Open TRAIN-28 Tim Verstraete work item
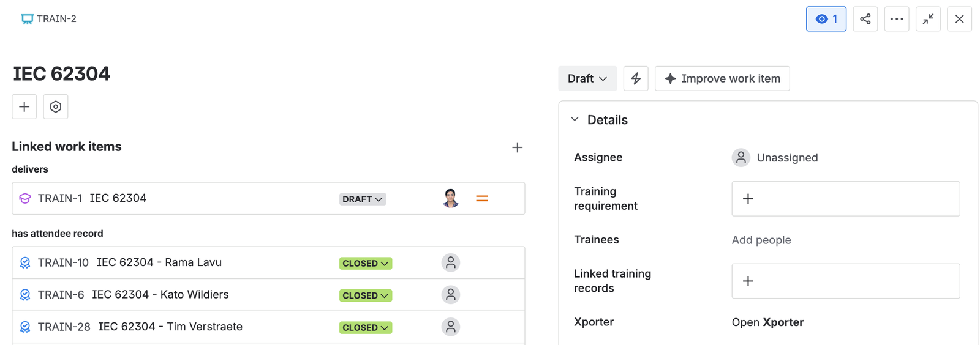Image resolution: width=980 pixels, height=345 pixels. tap(140, 327)
